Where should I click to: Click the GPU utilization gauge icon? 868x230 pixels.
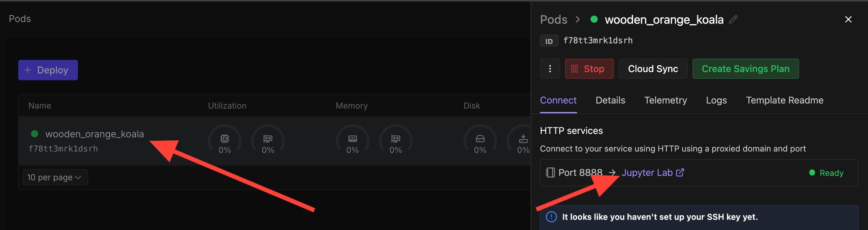(x=268, y=139)
